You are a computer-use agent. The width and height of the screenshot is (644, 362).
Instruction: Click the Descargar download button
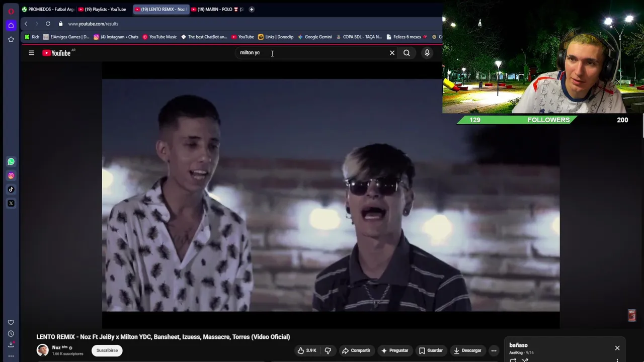(x=467, y=350)
